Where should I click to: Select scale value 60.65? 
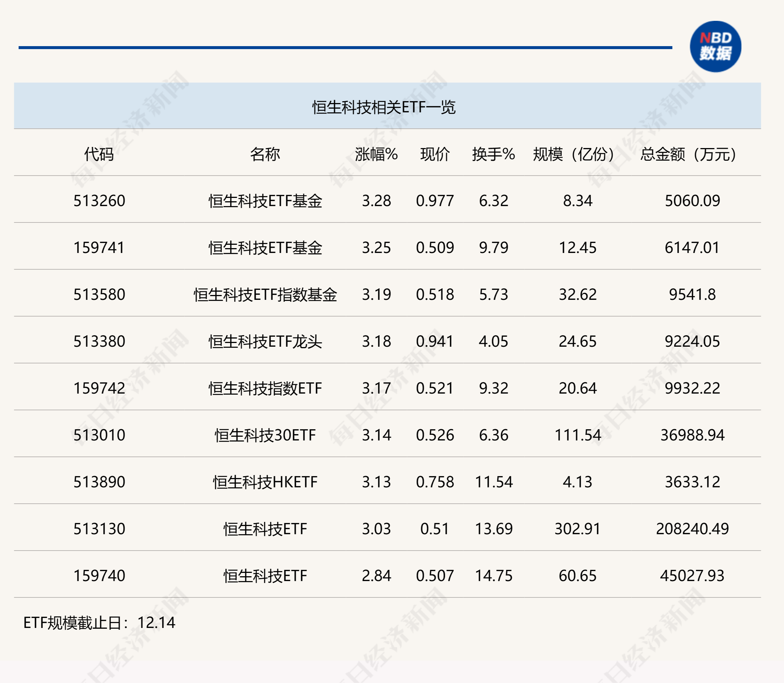click(x=578, y=576)
